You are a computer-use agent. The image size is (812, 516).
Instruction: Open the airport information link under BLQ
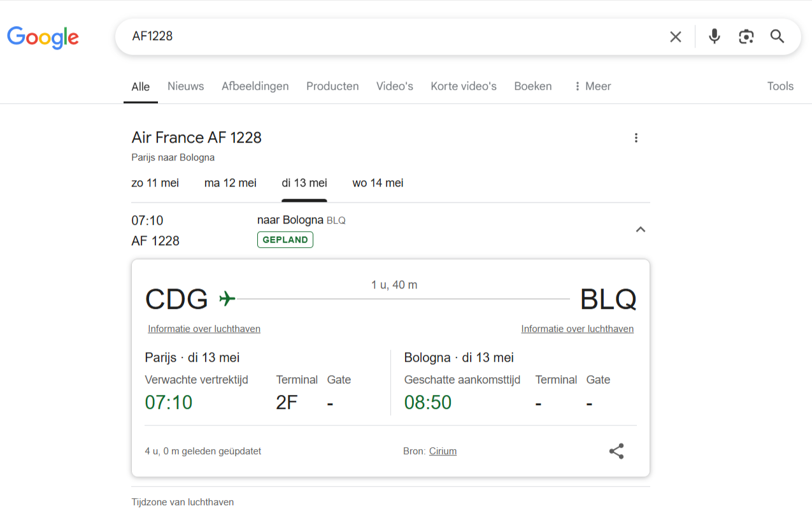point(578,329)
